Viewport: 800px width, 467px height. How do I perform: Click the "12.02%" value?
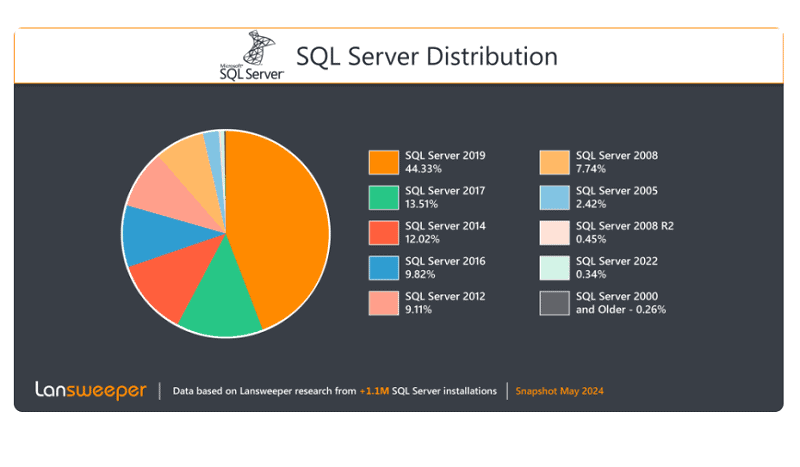(x=422, y=239)
